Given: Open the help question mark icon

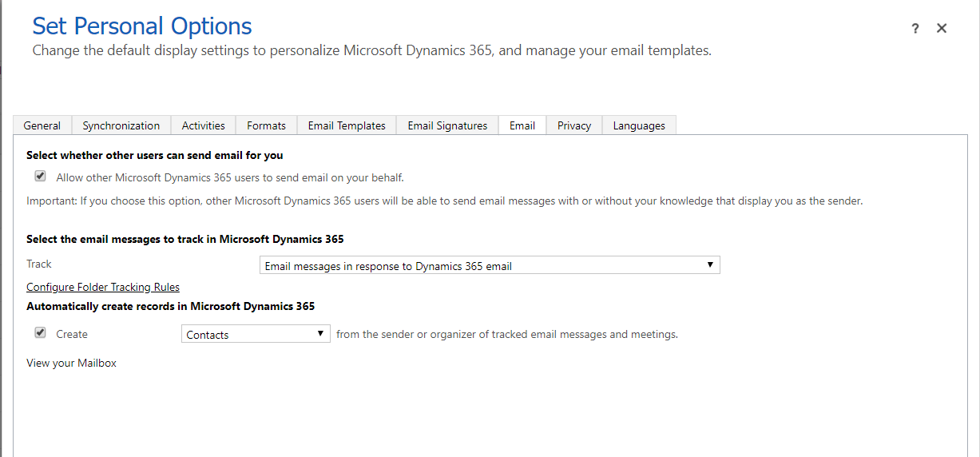Looking at the screenshot, I should pyautogui.click(x=915, y=29).
